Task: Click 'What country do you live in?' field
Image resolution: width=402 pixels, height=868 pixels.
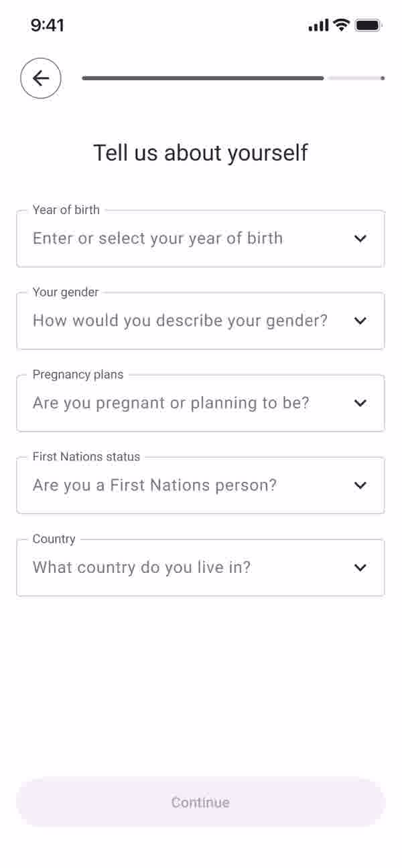Action: tap(200, 568)
